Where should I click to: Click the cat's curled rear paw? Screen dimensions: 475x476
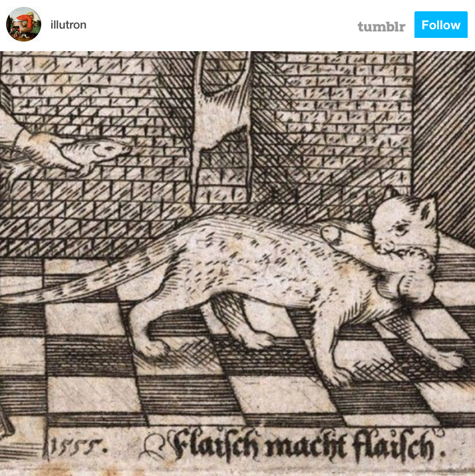[x=155, y=348]
